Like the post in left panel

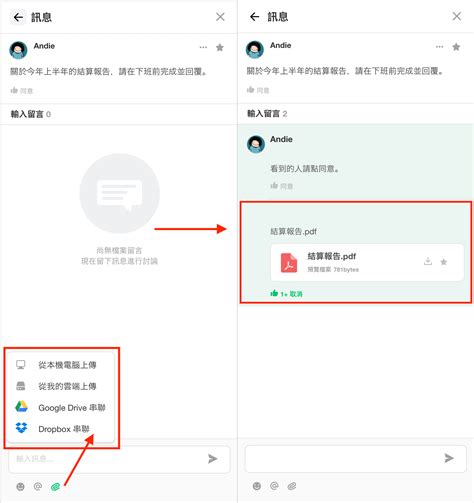point(22,90)
